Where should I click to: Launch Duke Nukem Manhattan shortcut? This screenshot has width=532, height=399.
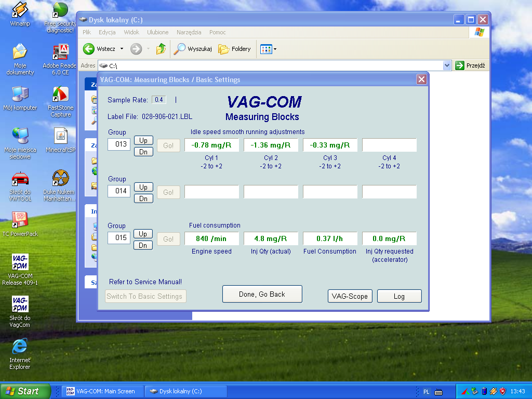click(60, 185)
